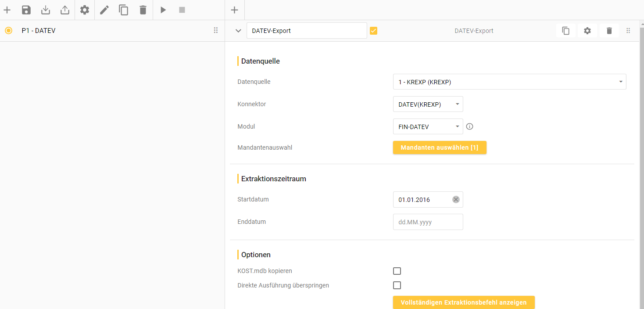Screen dimensions: 644x309
Task: Click the export upload icon in toolbar
Action: tap(65, 10)
